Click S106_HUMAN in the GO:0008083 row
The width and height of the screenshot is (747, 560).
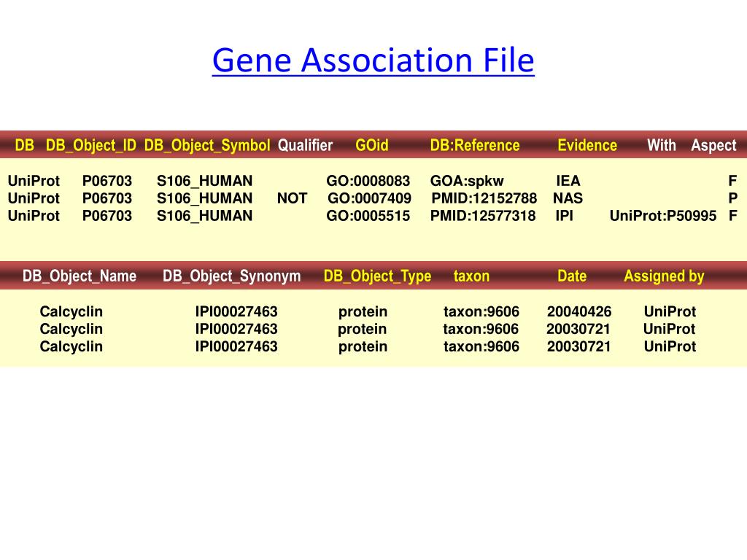coord(205,181)
